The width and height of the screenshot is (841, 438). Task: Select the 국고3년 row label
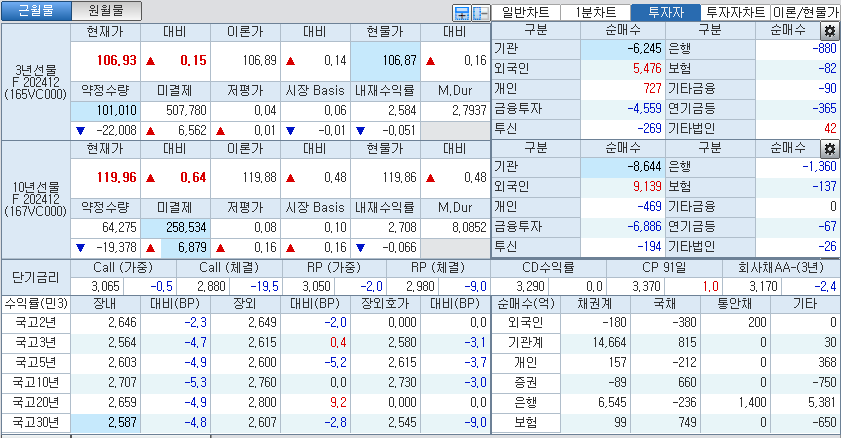coord(35,343)
